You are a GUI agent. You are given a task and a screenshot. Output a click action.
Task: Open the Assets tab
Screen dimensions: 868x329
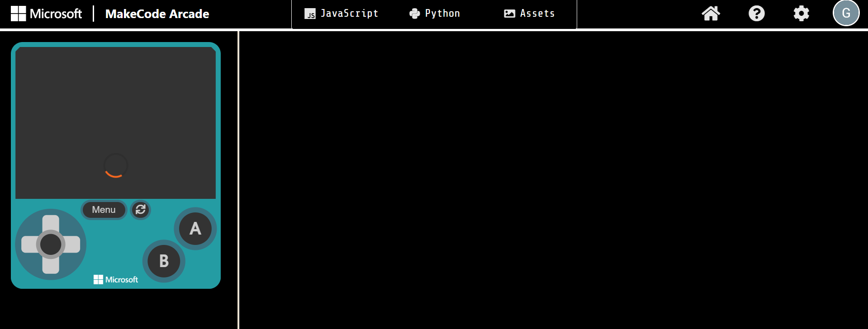pos(529,14)
